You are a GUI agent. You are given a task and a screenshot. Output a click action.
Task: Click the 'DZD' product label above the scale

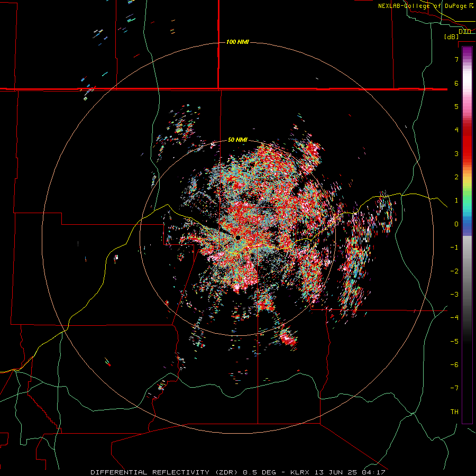click(465, 32)
